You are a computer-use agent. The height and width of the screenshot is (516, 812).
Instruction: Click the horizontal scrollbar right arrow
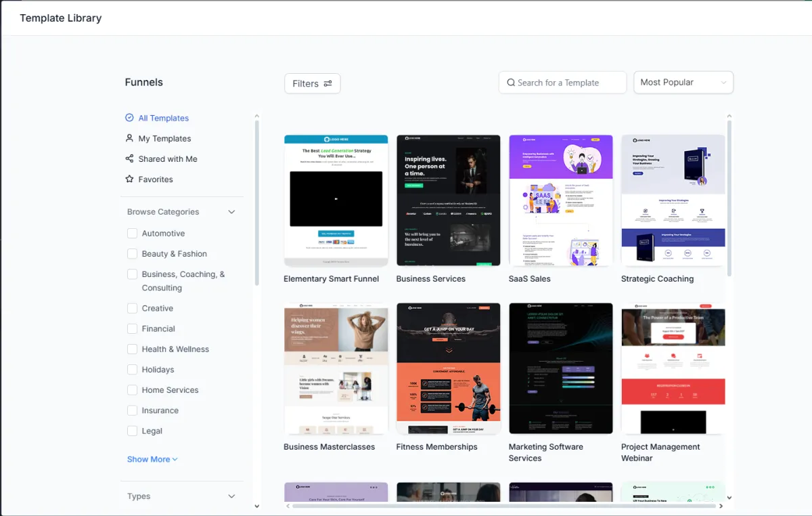pos(721,506)
